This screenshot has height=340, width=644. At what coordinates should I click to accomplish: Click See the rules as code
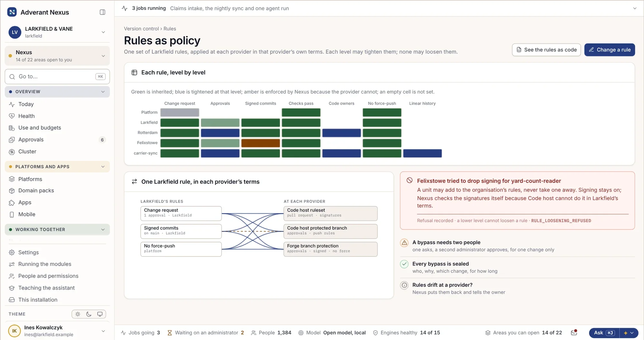[546, 50]
